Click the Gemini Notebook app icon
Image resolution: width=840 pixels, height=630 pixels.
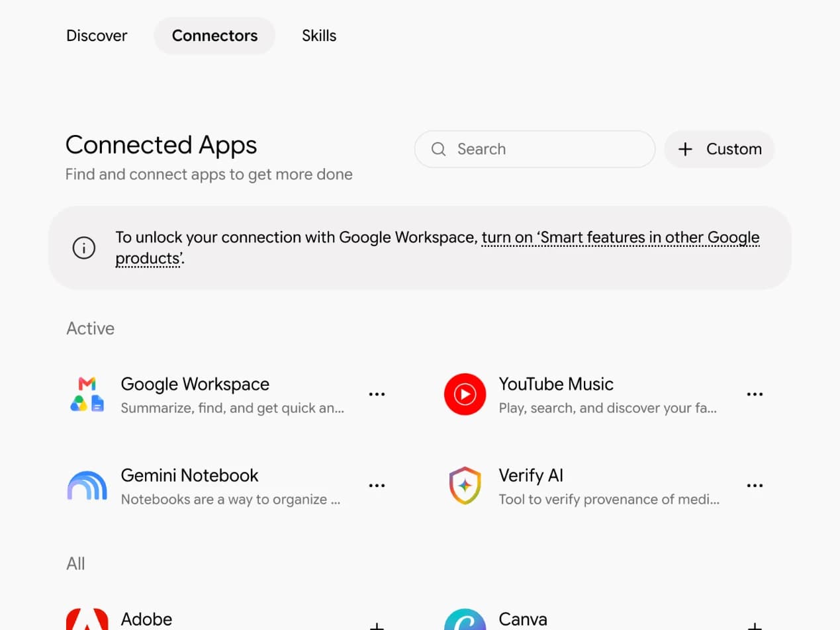[x=87, y=485]
